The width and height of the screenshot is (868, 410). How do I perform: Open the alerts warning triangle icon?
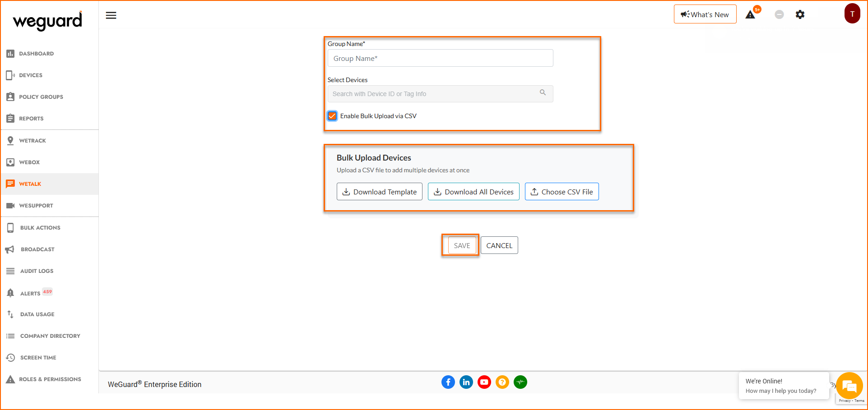click(750, 14)
